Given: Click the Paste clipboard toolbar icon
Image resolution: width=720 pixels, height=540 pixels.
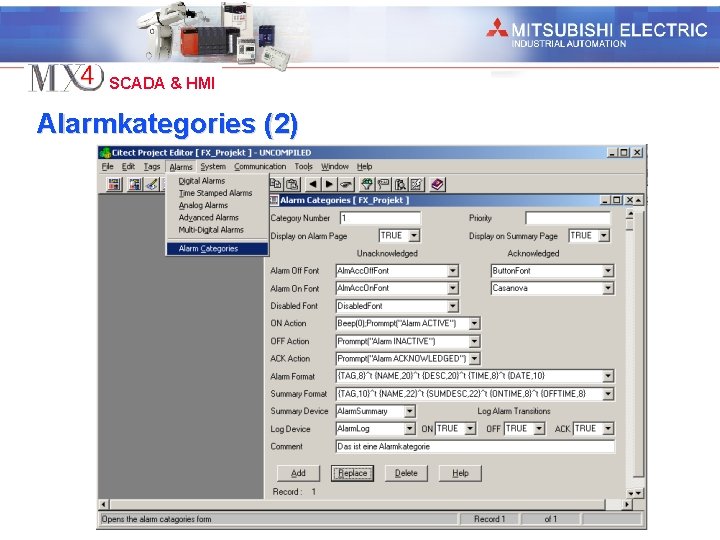Looking at the screenshot, I should [292, 184].
